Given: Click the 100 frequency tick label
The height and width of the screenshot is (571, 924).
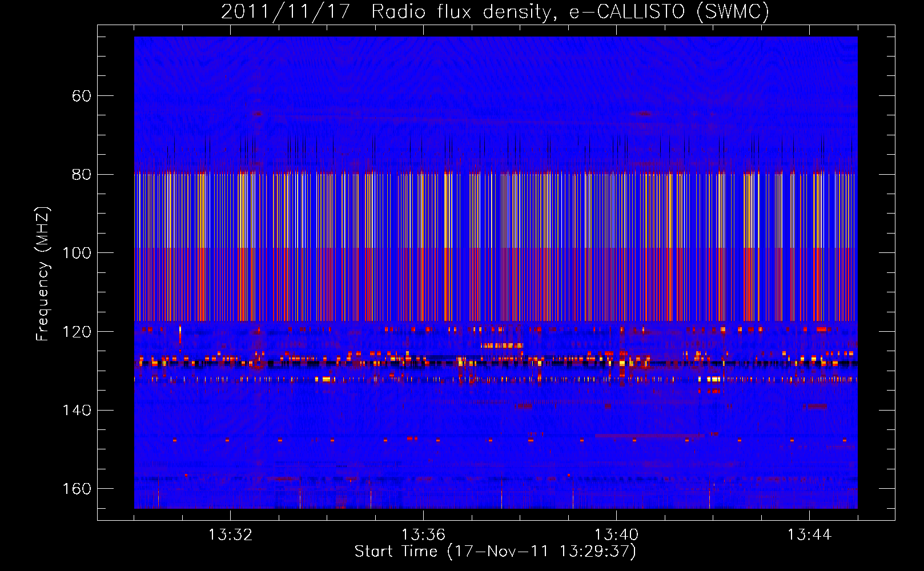Looking at the screenshot, I should tap(77, 253).
